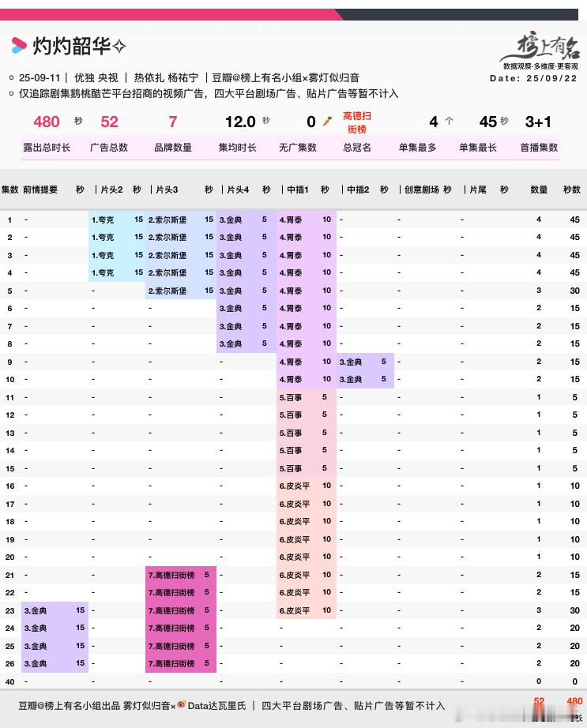Click the 3.金典 前情提要 cell in episode 23 row
The image size is (587, 728).
click(36, 610)
